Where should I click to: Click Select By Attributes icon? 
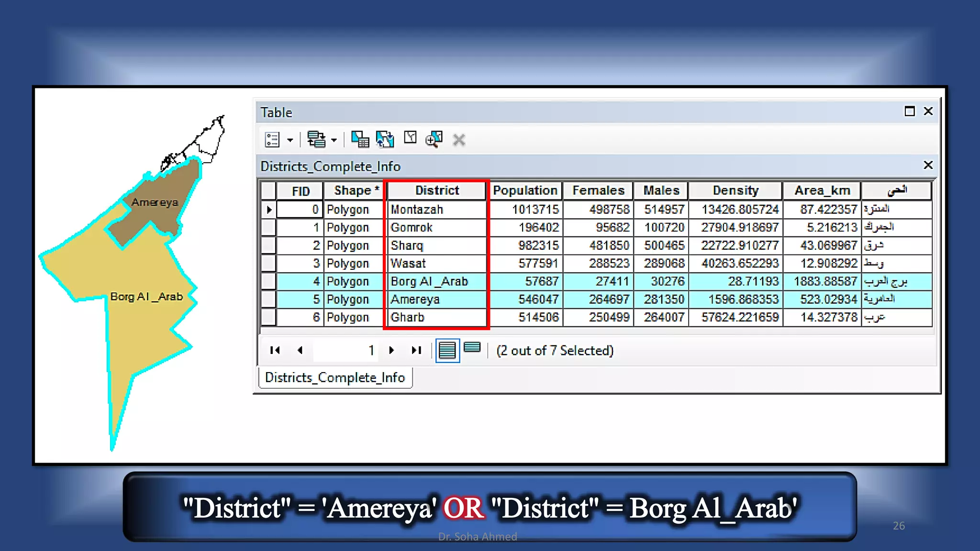coord(360,139)
